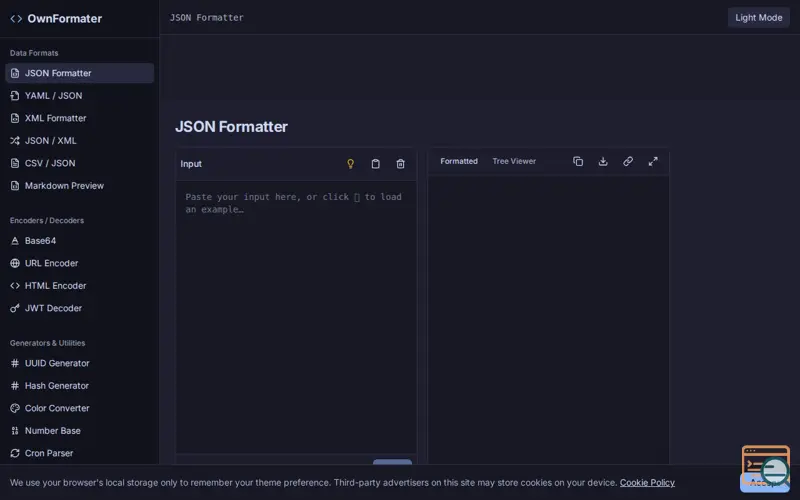
Task: Click the URL Encoder globe icon
Action: 15,263
